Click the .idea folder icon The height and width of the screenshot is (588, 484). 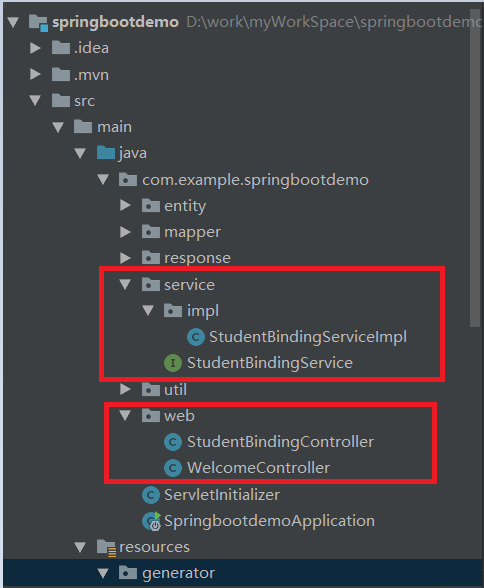point(61,47)
